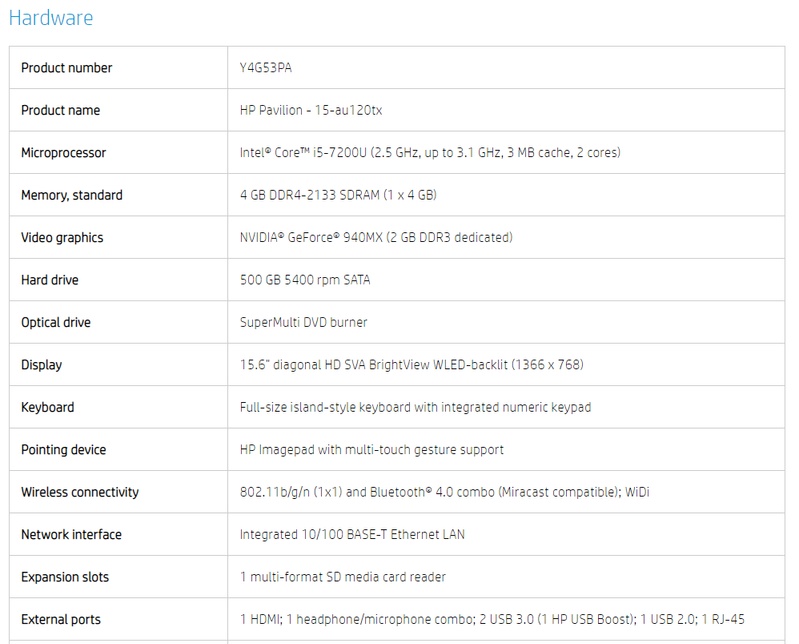Image resolution: width=799 pixels, height=644 pixels.
Task: Click the Hard drive label
Action: point(49,280)
